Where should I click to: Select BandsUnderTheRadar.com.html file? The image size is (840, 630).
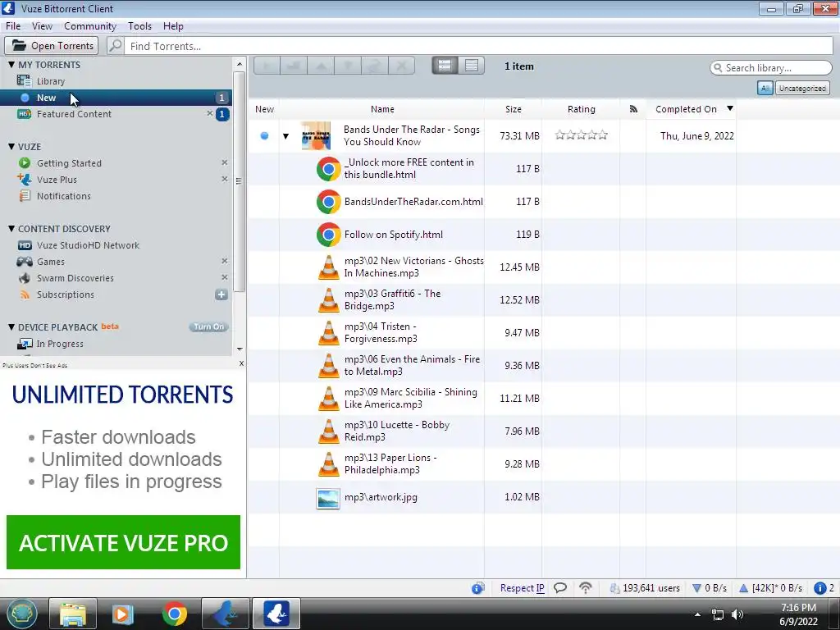coord(413,202)
